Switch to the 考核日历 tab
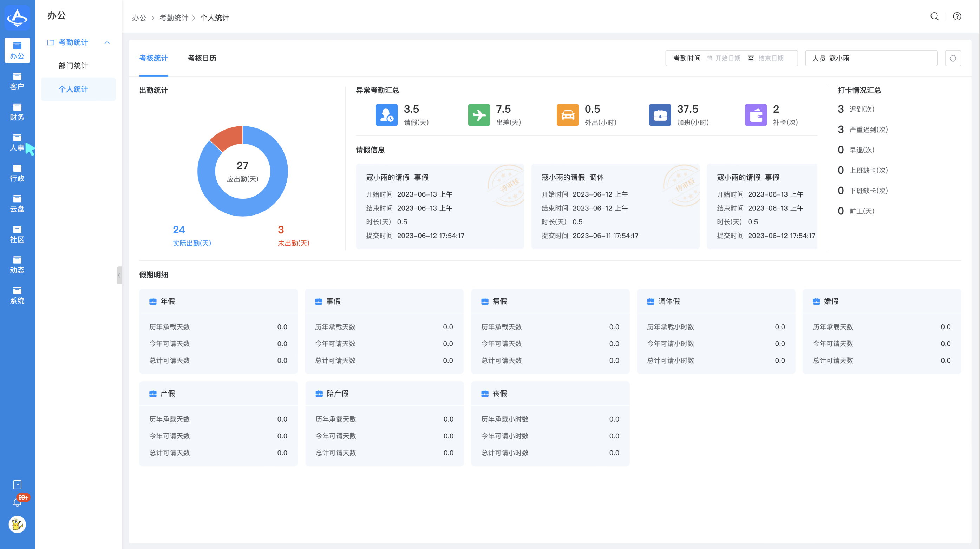Viewport: 980px width, 549px height. [202, 58]
